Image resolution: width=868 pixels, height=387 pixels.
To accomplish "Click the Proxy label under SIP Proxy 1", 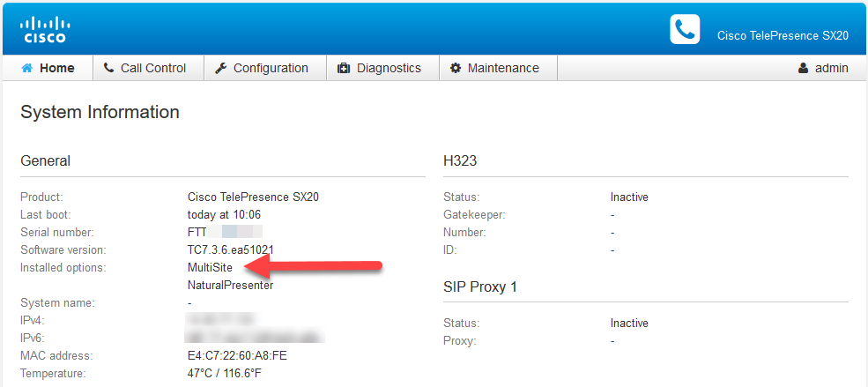I will [459, 340].
